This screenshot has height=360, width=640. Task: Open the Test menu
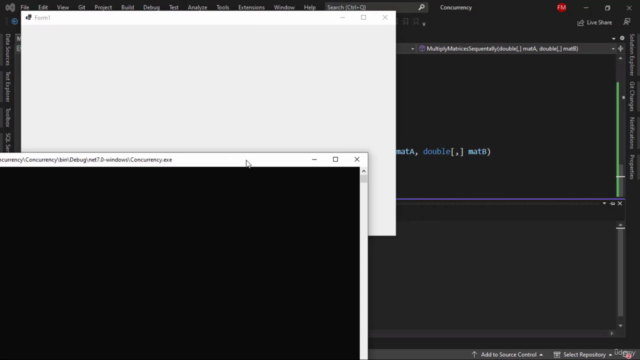173,7
